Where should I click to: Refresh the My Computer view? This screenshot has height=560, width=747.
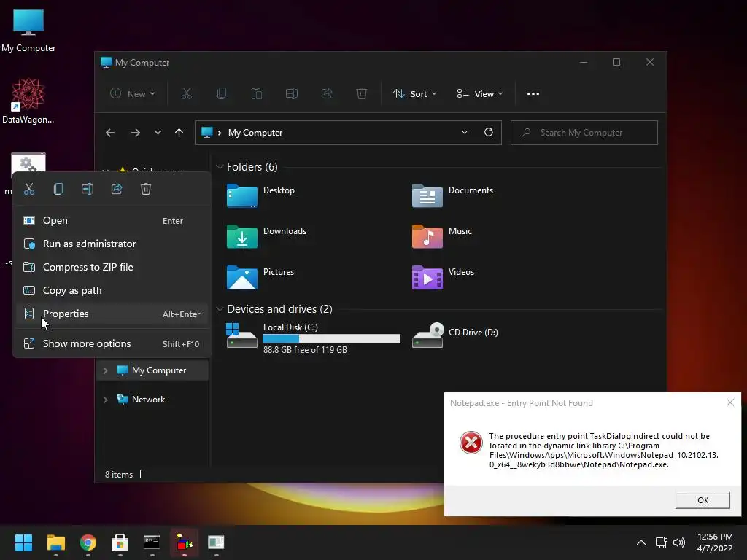(489, 133)
